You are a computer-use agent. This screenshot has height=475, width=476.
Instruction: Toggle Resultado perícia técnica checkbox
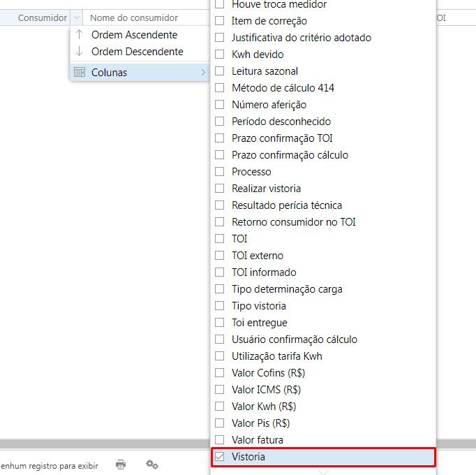[219, 205]
